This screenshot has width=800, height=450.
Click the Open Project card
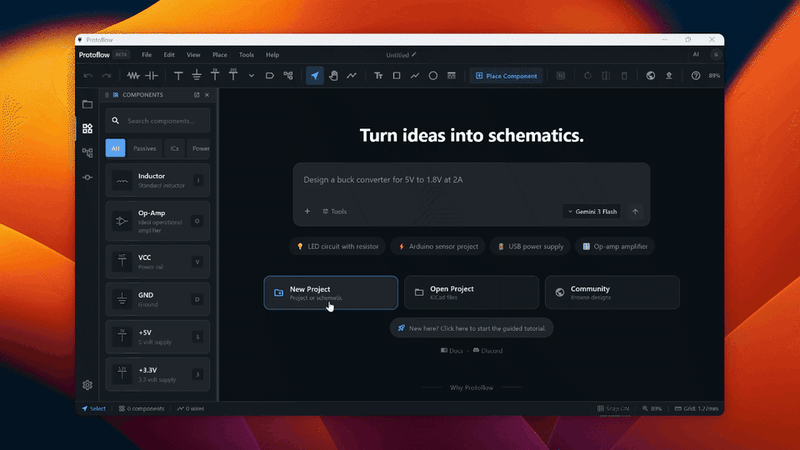(x=471, y=292)
